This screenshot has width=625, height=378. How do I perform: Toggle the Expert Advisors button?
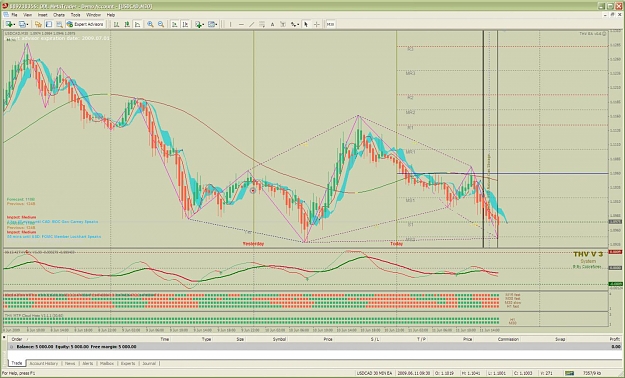coord(85,24)
